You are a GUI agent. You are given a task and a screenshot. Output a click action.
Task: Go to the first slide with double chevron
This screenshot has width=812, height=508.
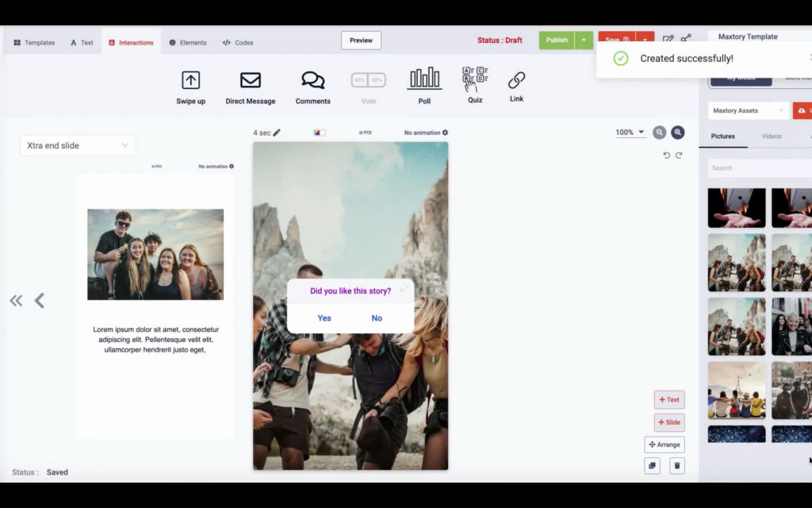(x=16, y=301)
